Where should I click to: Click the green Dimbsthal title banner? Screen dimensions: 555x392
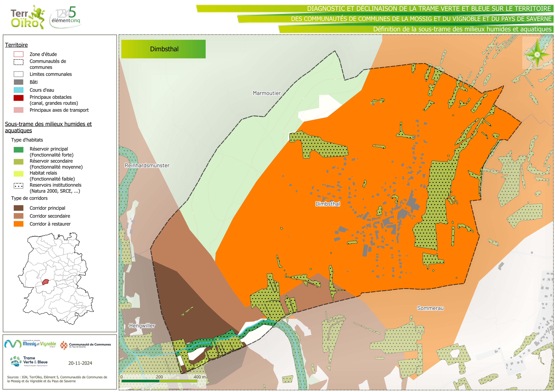coord(163,49)
